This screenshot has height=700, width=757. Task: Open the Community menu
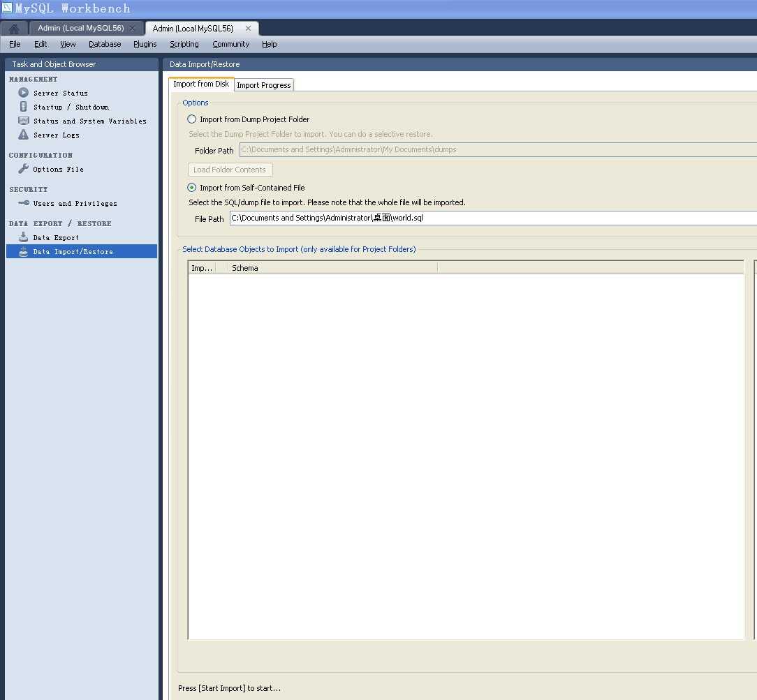[x=230, y=44]
